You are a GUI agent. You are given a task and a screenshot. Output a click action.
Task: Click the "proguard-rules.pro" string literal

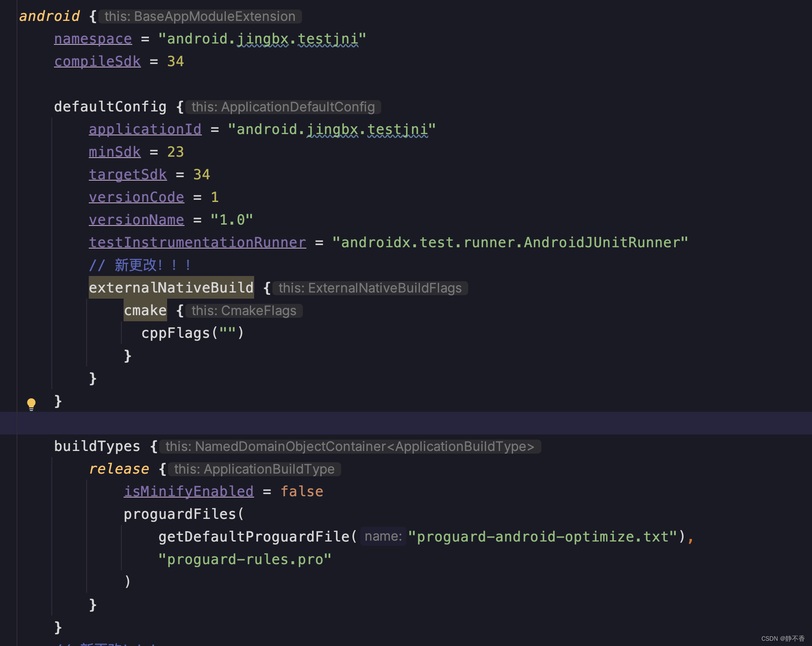tap(245, 559)
